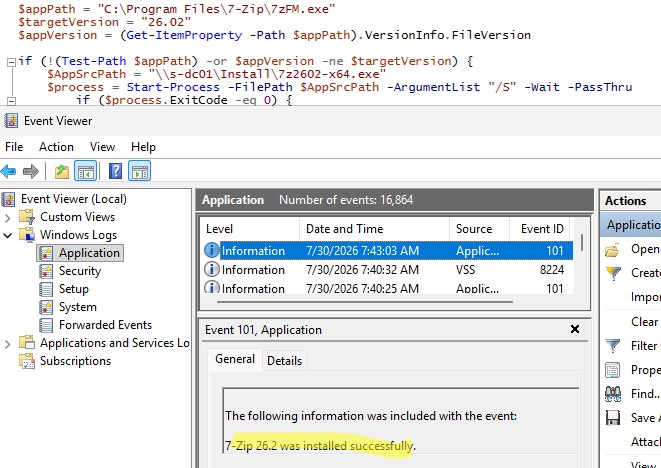Select the Subscriptions node
The width and height of the screenshot is (661, 468).
75,361
